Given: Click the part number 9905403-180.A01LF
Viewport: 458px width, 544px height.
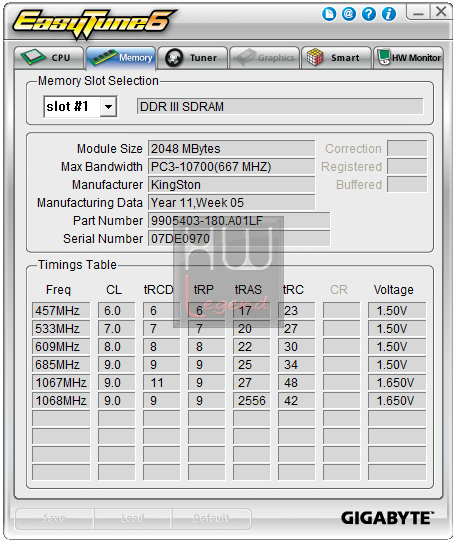Looking at the screenshot, I should point(239,221).
